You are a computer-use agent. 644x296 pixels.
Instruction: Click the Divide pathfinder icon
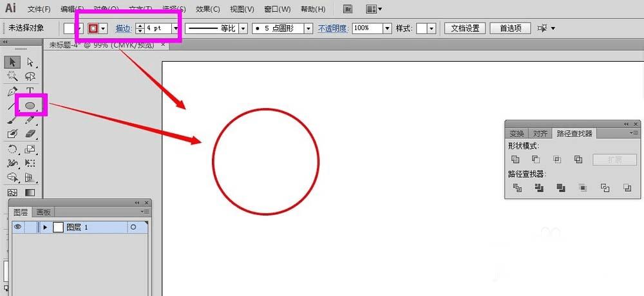pos(517,188)
